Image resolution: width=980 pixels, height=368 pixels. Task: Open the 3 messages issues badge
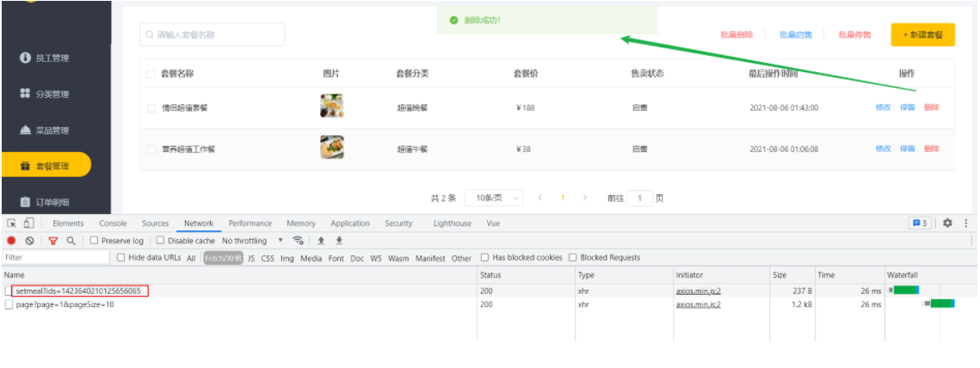[x=920, y=223]
